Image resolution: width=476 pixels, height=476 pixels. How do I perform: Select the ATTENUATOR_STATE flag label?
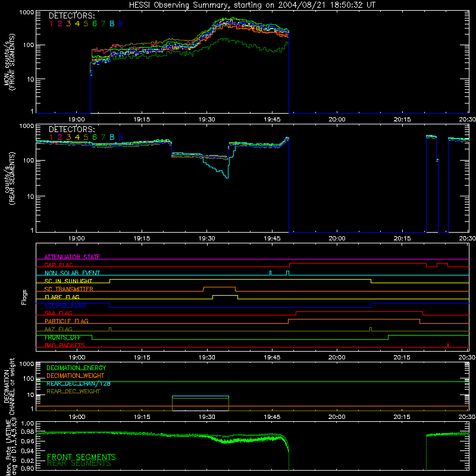coord(72,257)
